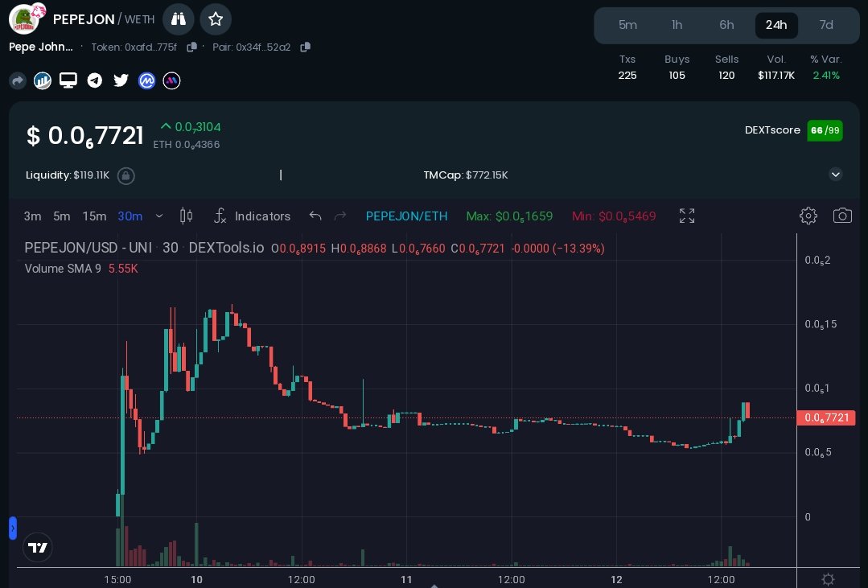The height and width of the screenshot is (588, 868).
Task: Set chart interval to 5m
Action: [x=61, y=216]
